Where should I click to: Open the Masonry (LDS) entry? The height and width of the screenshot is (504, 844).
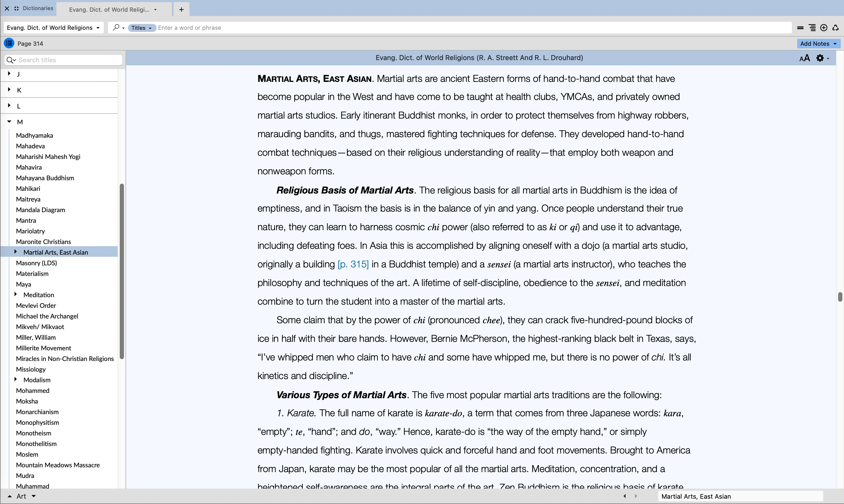[x=36, y=263]
